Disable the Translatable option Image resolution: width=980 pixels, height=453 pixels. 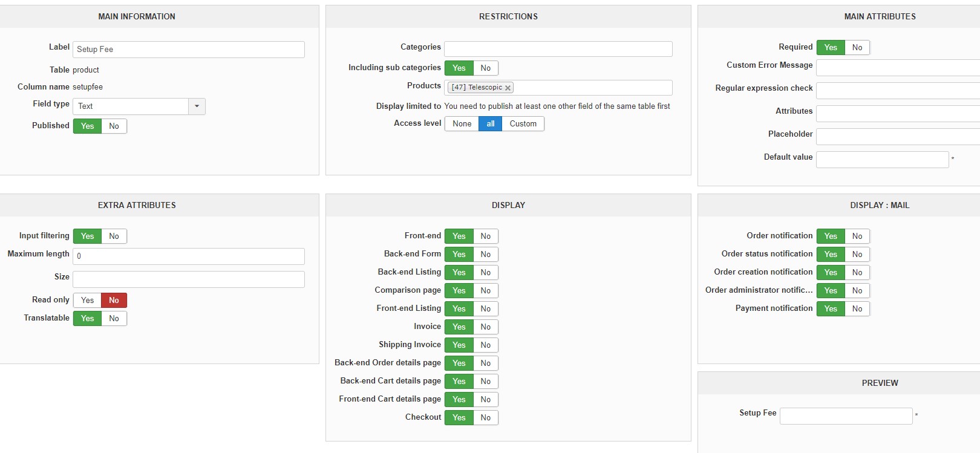(114, 318)
